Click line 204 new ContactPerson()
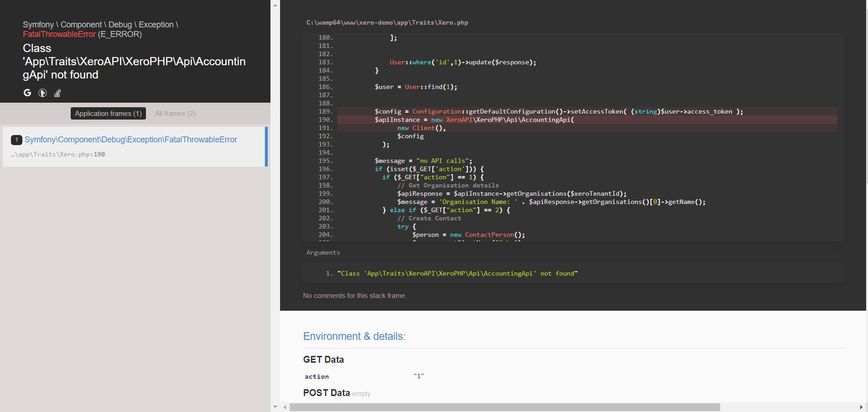 (x=468, y=235)
